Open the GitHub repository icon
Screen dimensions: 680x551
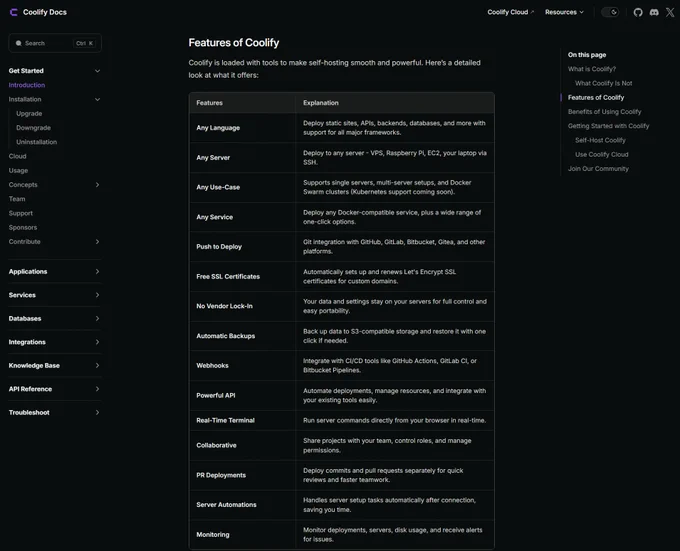(x=638, y=12)
